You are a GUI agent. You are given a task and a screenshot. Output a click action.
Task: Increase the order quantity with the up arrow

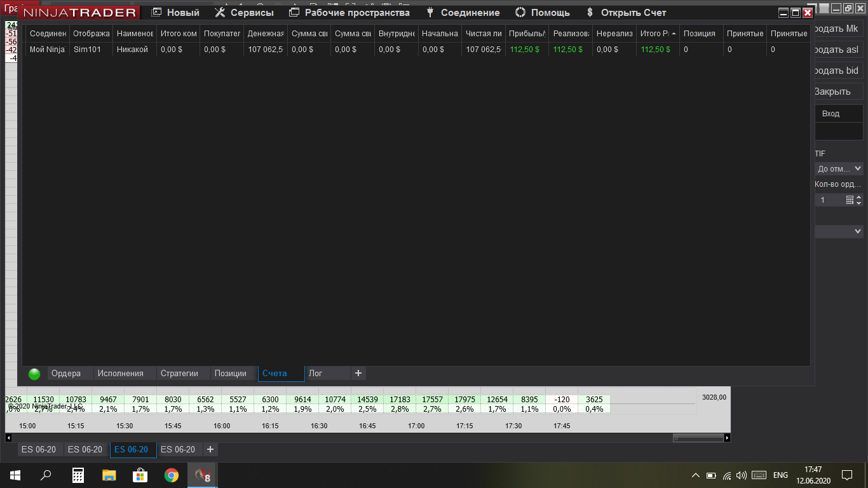(859, 197)
